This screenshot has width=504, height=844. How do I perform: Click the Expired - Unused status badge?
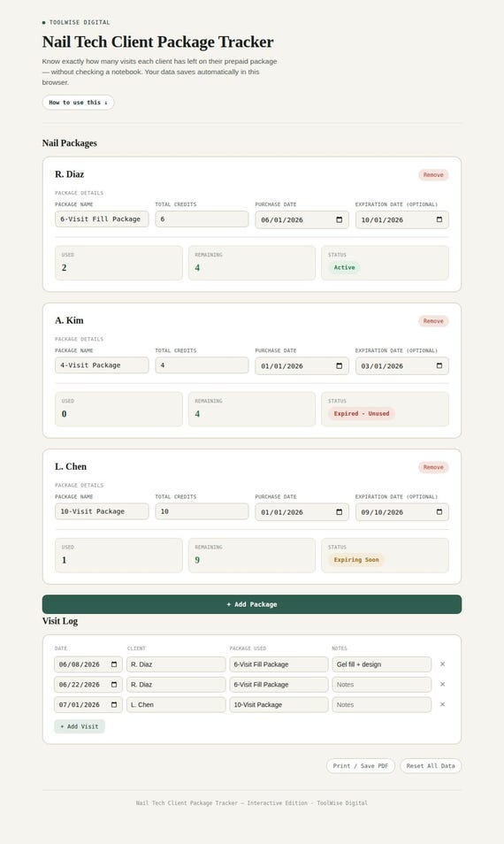tap(362, 413)
